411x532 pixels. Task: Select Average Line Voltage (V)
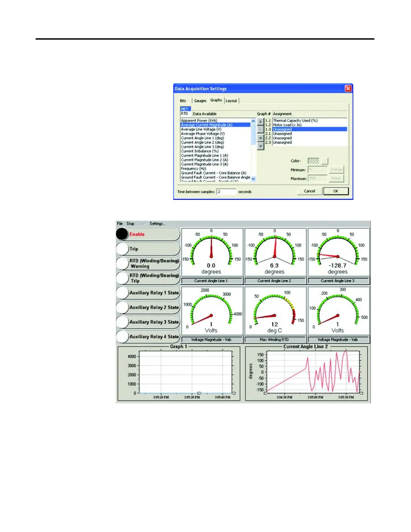[216, 129]
